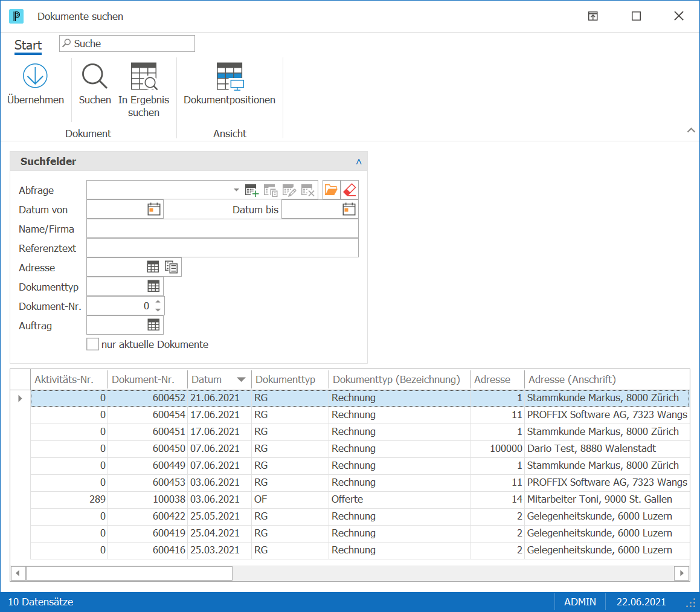Image resolution: width=700 pixels, height=612 pixels.
Task: Click the scroll right arrow of results grid
Action: (682, 573)
